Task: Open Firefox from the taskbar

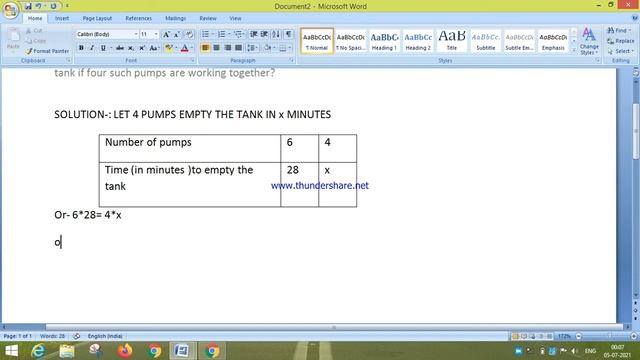Action: [x=125, y=351]
